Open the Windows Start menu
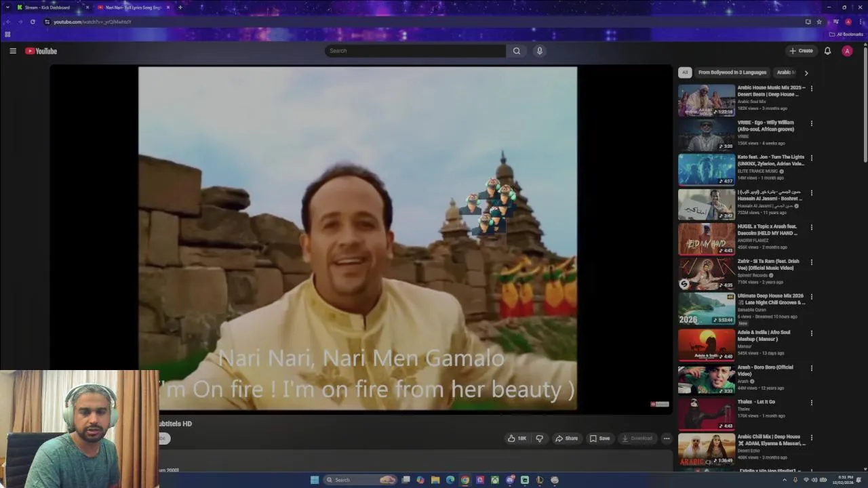 [x=315, y=480]
